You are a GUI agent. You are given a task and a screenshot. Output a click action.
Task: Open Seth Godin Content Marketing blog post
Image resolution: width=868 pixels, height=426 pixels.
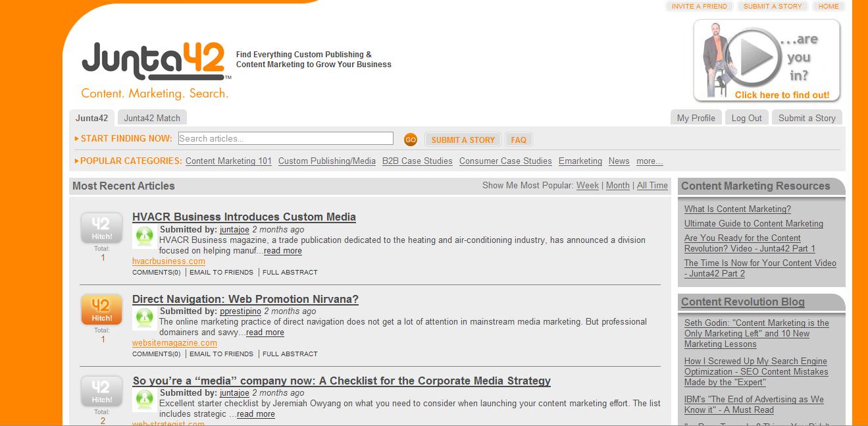pos(757,333)
